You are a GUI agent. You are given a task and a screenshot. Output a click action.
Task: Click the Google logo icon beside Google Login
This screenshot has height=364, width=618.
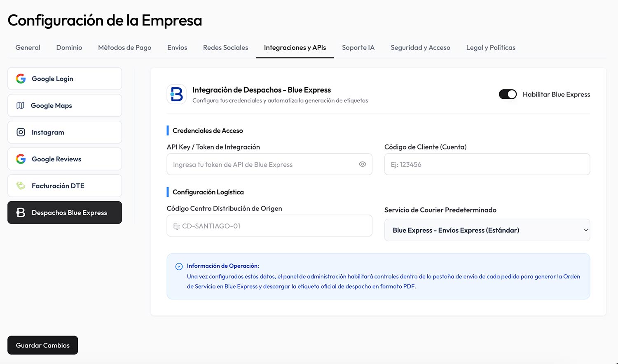click(x=21, y=79)
